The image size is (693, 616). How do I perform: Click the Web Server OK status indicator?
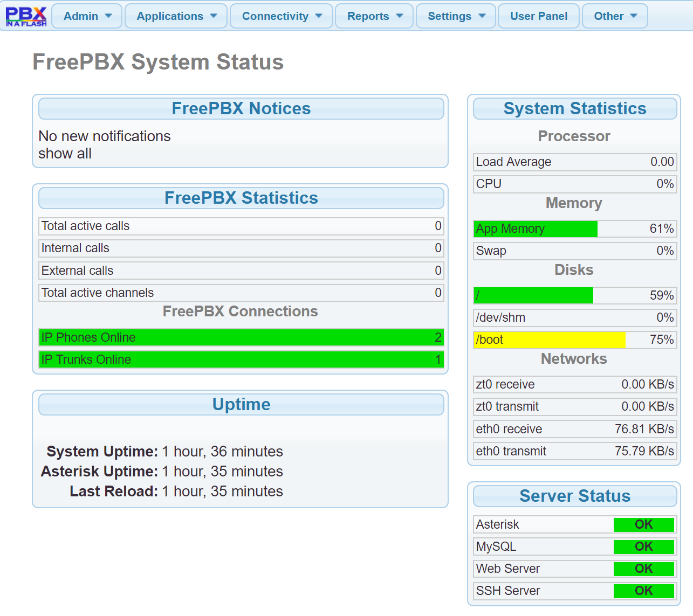point(644,569)
